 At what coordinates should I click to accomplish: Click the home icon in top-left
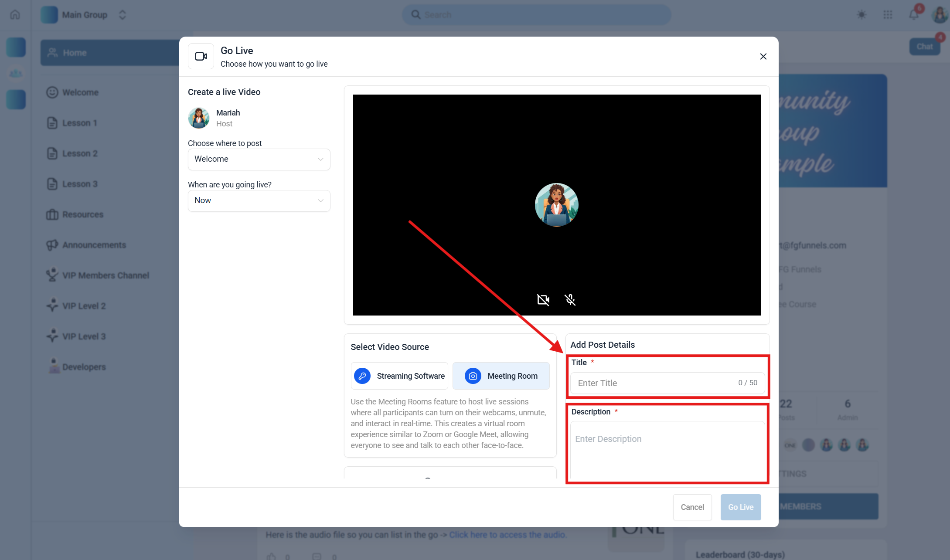coord(15,15)
